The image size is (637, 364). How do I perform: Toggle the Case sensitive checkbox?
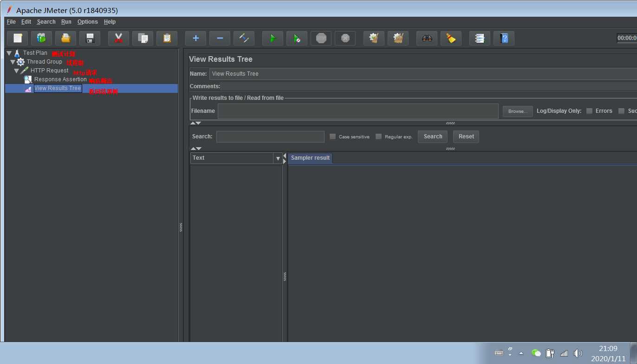(332, 136)
